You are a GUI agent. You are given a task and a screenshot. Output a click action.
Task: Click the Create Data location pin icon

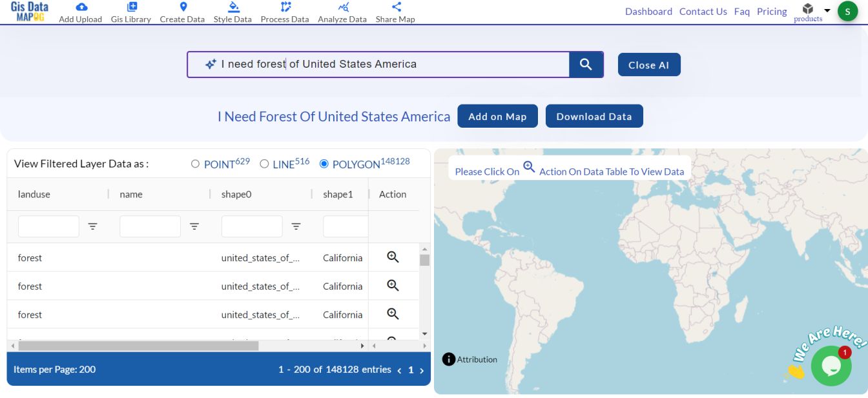pyautogui.click(x=181, y=6)
